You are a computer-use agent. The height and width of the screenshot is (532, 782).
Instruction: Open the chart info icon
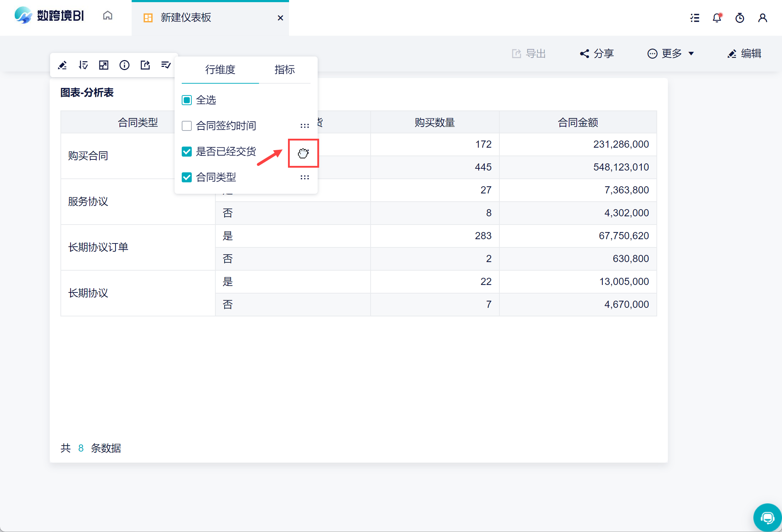[124, 65]
